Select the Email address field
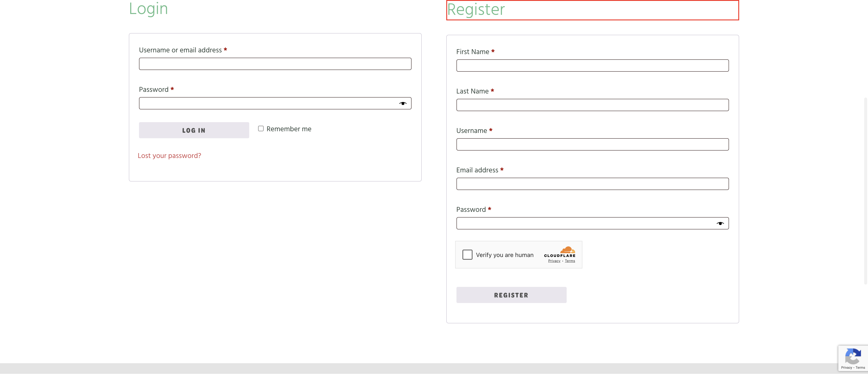The height and width of the screenshot is (377, 868). pos(592,184)
